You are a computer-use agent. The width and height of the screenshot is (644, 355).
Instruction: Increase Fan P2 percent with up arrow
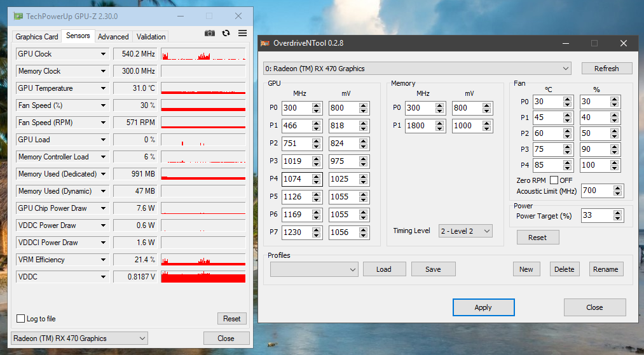click(x=614, y=131)
